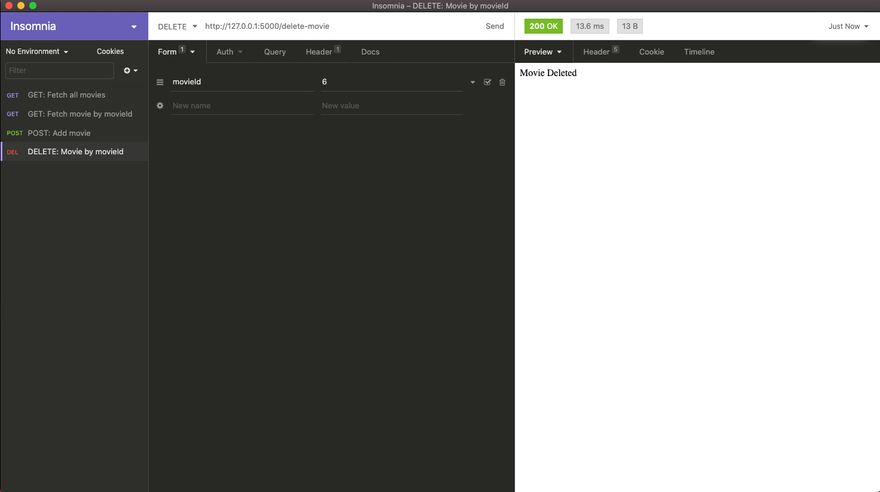This screenshot has width=880, height=492.
Task: Open the Preview mode dropdown
Action: (542, 52)
